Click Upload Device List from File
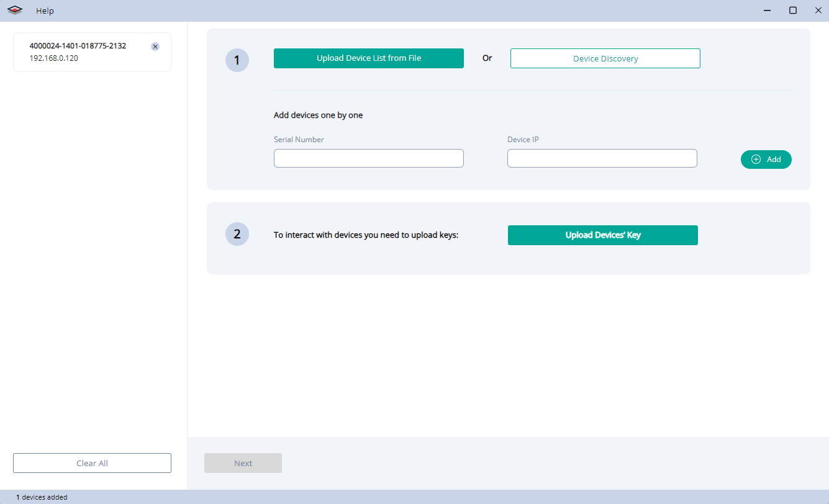The image size is (829, 504). click(x=369, y=58)
